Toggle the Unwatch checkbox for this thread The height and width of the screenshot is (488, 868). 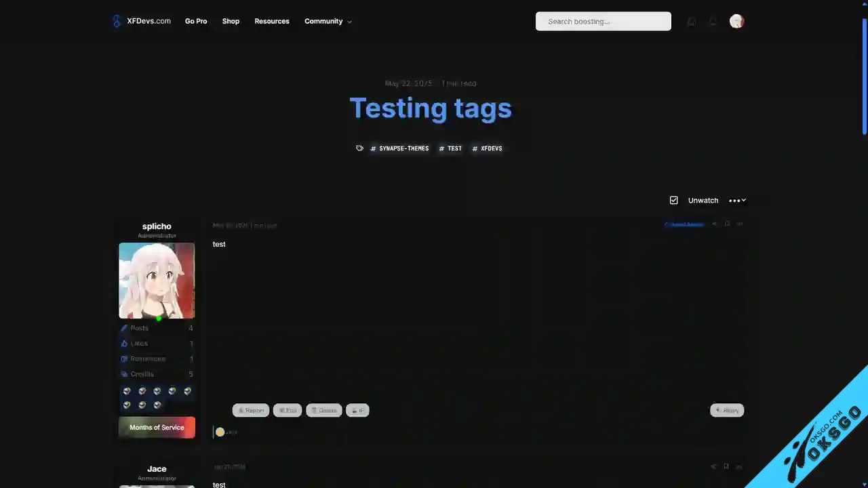(x=673, y=201)
